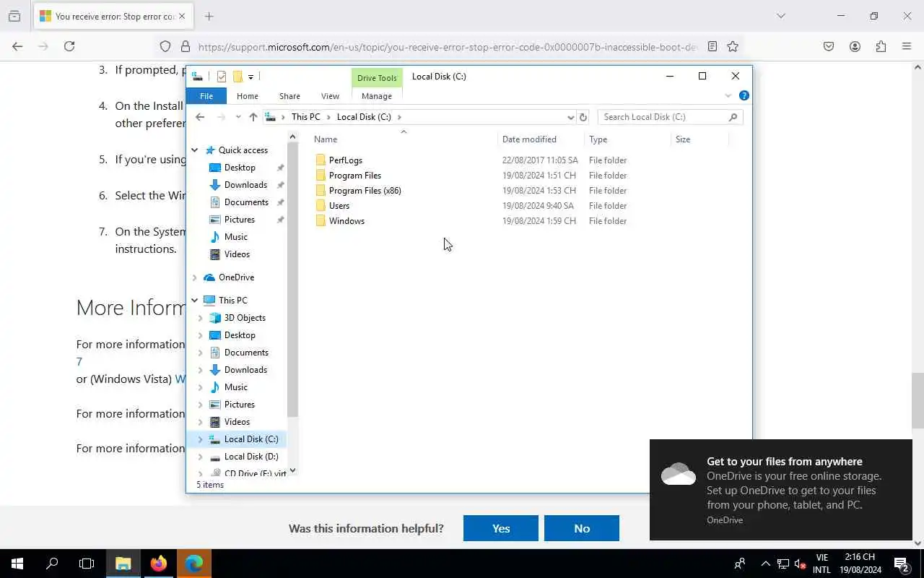This screenshot has height=578, width=924.
Task: Go up one folder level
Action: pyautogui.click(x=253, y=117)
